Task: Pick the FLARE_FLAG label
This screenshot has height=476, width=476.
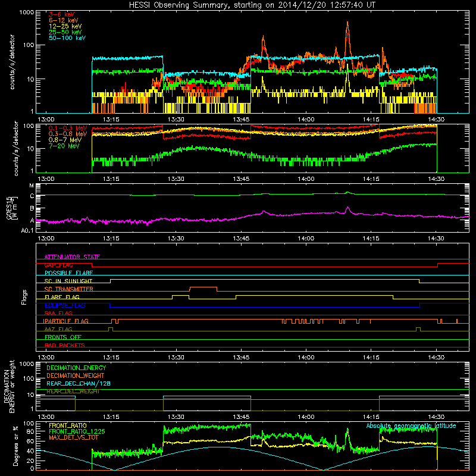Action: [x=62, y=297]
